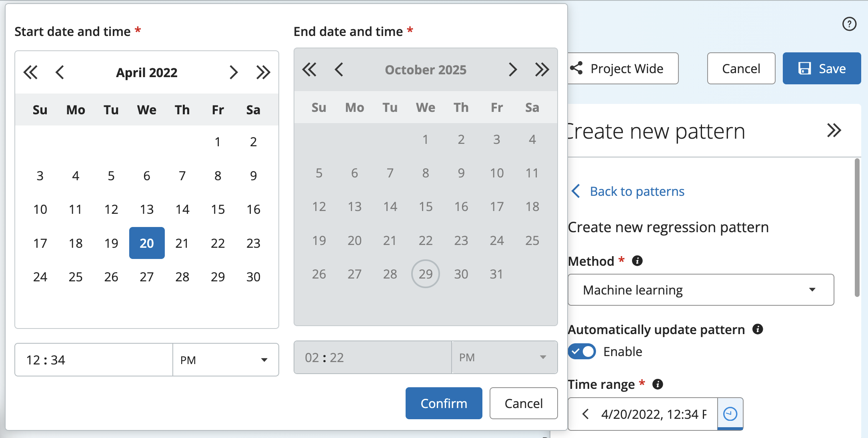Image resolution: width=868 pixels, height=438 pixels.
Task: Click the info icon next to Time range
Action: [658, 384]
